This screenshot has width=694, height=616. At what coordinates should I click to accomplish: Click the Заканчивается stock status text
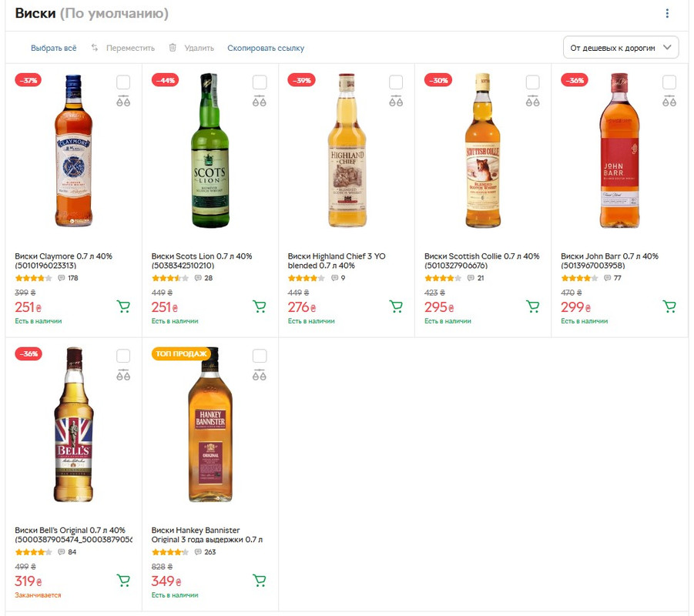pos(38,594)
